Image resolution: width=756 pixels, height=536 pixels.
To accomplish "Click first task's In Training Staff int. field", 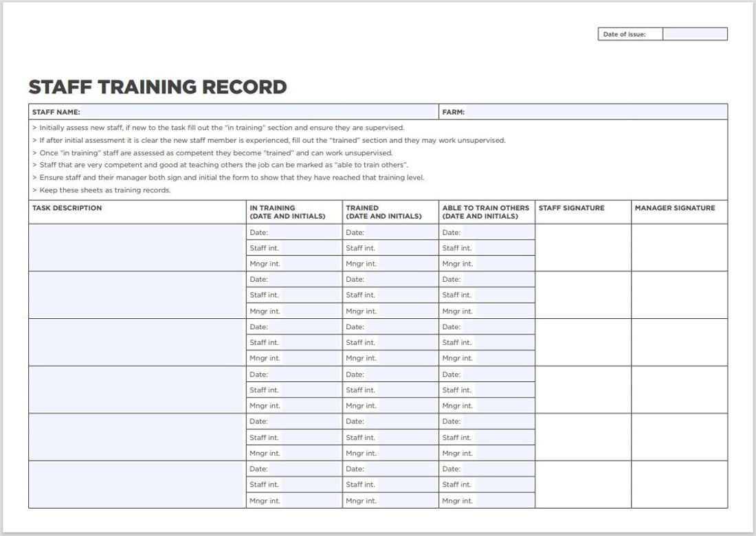I will [x=310, y=248].
